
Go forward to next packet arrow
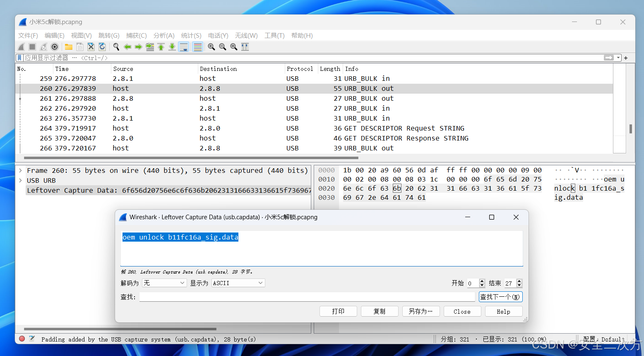tap(139, 47)
